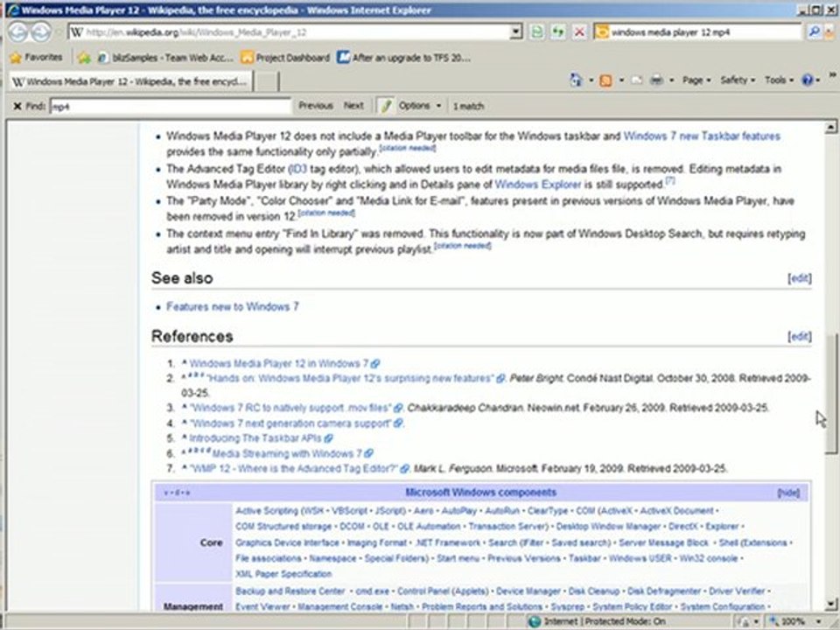Click the Wikipedia icon in address bar
Image resolution: width=840 pixels, height=630 pixels.
[x=77, y=32]
